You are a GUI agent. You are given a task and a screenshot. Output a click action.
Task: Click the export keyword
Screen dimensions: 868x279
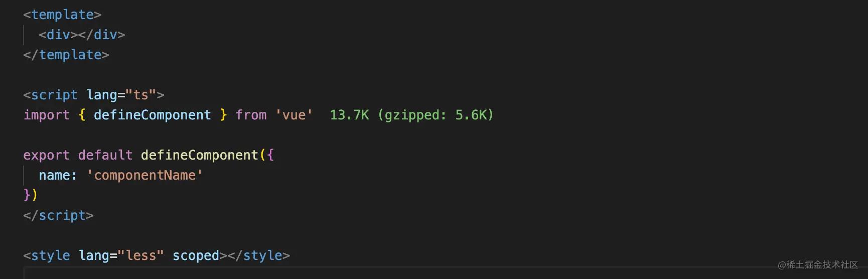click(47, 155)
